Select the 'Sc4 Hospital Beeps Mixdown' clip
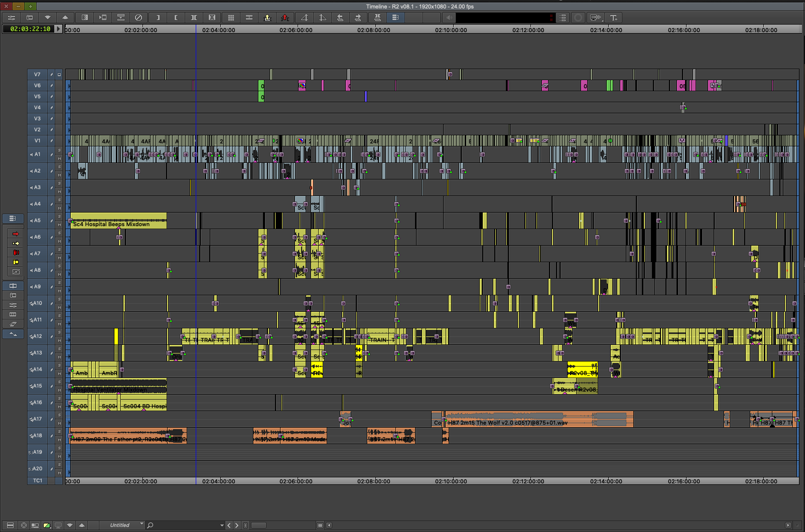 (118, 221)
